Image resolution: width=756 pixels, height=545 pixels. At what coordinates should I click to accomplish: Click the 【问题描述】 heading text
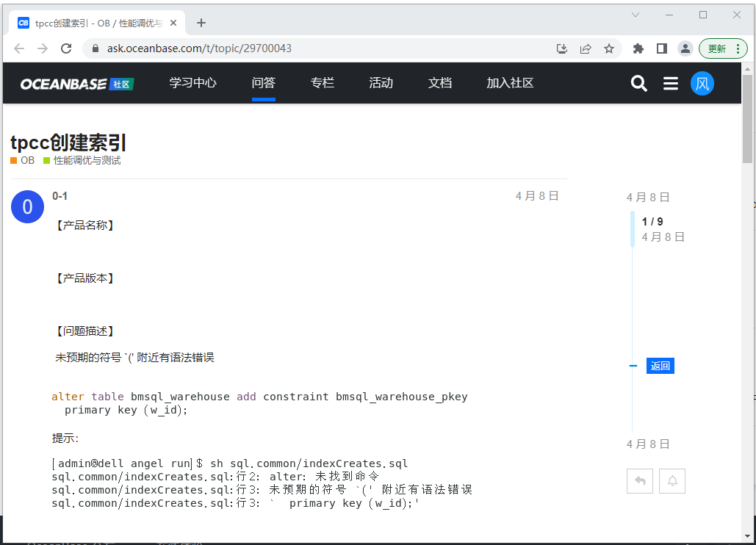pyautogui.click(x=85, y=331)
